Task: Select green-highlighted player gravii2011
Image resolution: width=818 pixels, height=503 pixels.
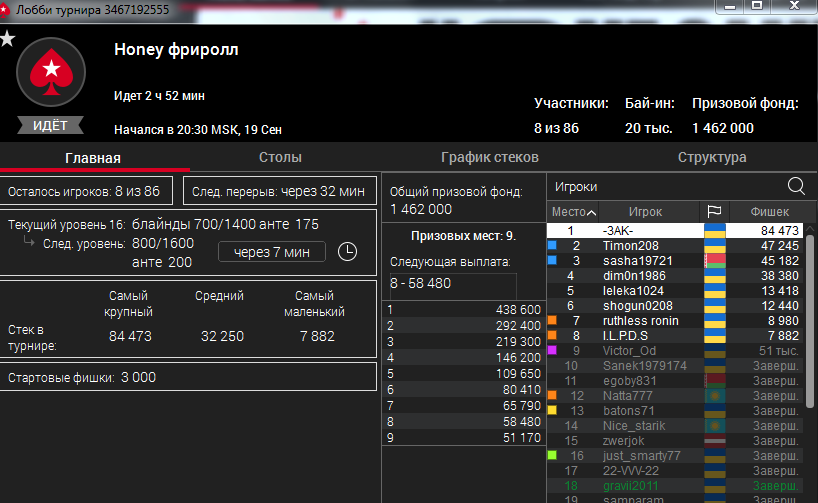Action: click(x=675, y=486)
